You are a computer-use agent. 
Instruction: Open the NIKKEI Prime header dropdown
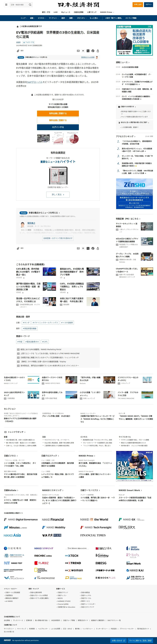click(x=107, y=12)
